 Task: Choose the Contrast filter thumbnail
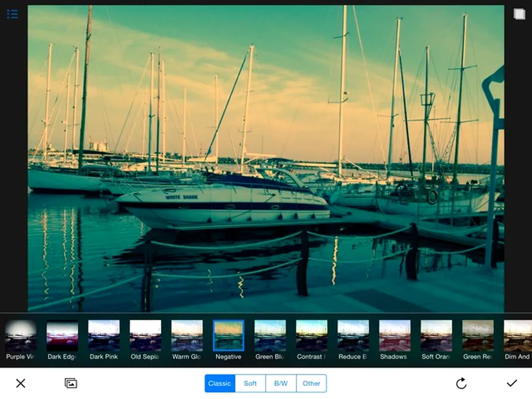[x=311, y=336]
